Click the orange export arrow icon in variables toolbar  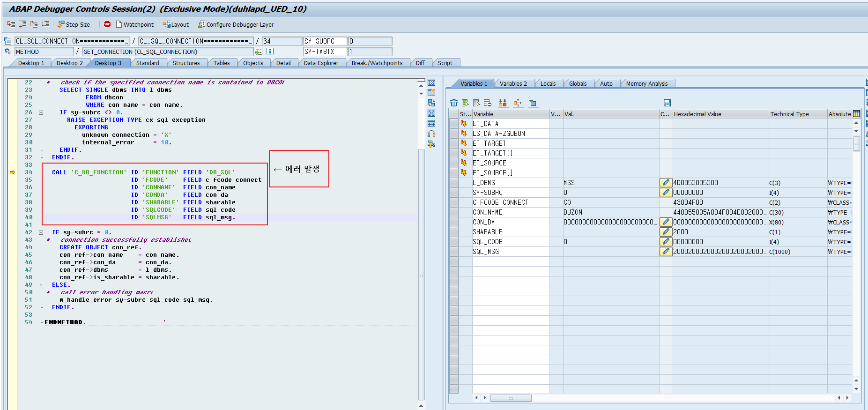[x=518, y=103]
